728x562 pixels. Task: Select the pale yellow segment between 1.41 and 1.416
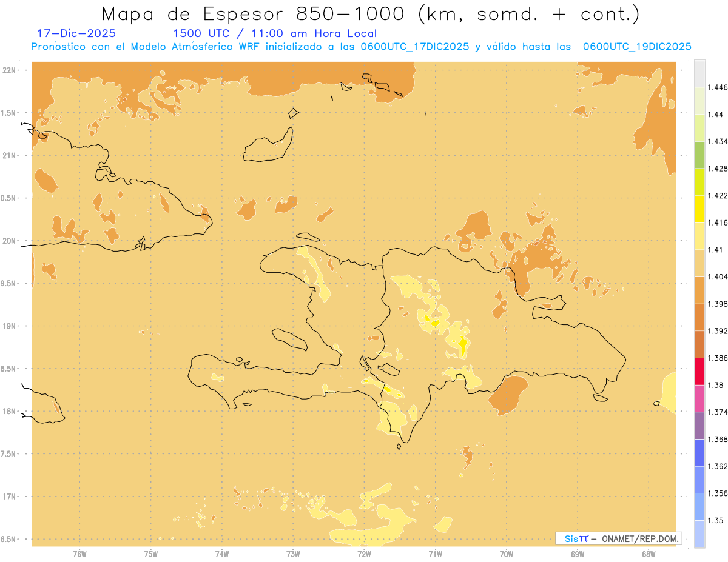pos(699,236)
